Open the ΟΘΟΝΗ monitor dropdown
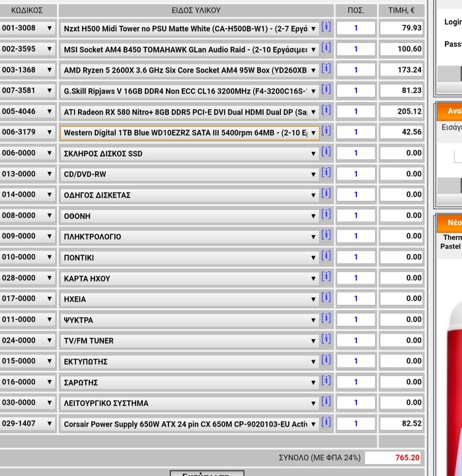Image resolution: width=462 pixels, height=476 pixels. 190,216
